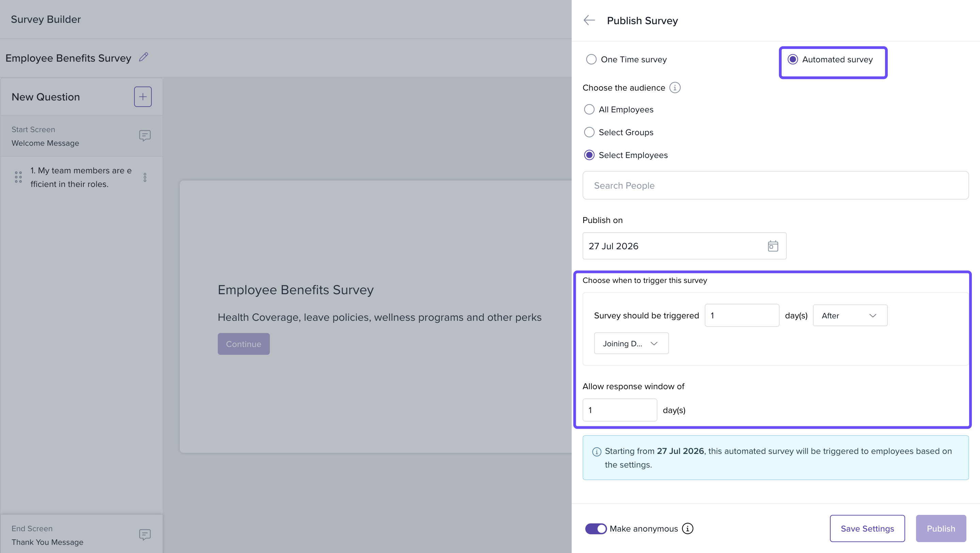Click the Starting from 27 Jul 2026 notice

[775, 458]
